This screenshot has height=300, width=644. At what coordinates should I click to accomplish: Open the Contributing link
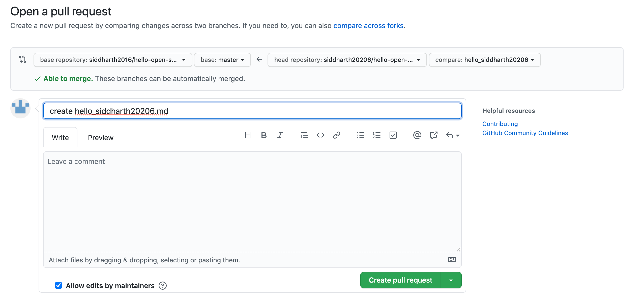[x=500, y=124]
